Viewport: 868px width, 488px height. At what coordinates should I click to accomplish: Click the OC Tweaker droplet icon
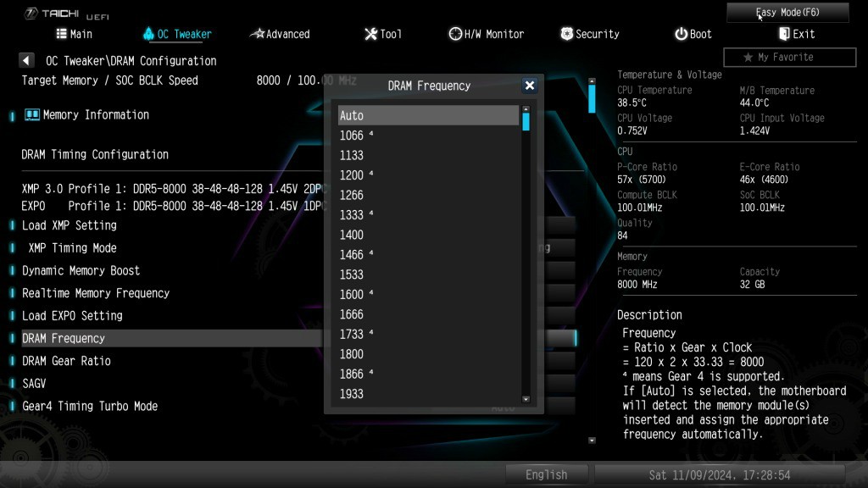pos(148,34)
